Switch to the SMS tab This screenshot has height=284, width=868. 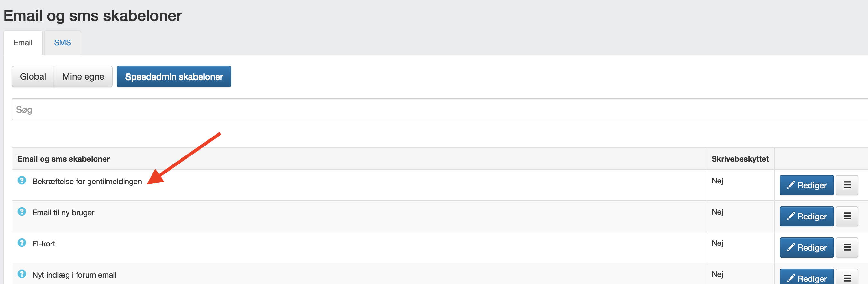pyautogui.click(x=63, y=43)
